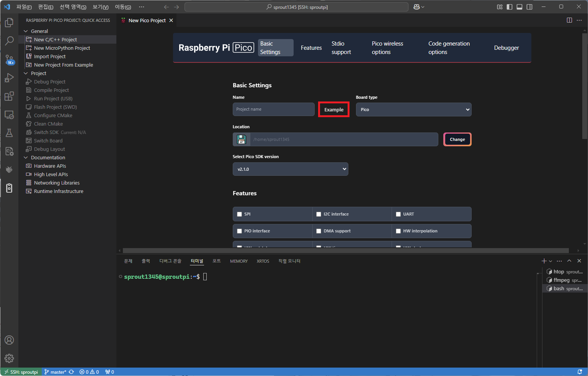The height and width of the screenshot is (376, 588).
Task: Collapse the Documentation section
Action: pyautogui.click(x=26, y=157)
